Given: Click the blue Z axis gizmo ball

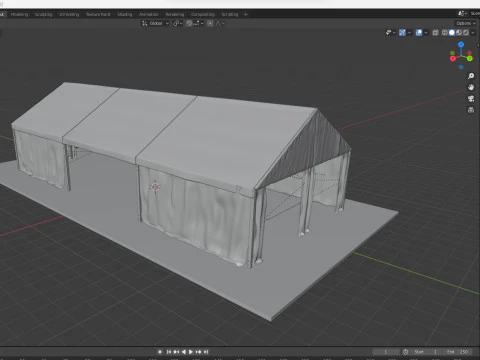Looking at the screenshot, I should click(461, 44).
